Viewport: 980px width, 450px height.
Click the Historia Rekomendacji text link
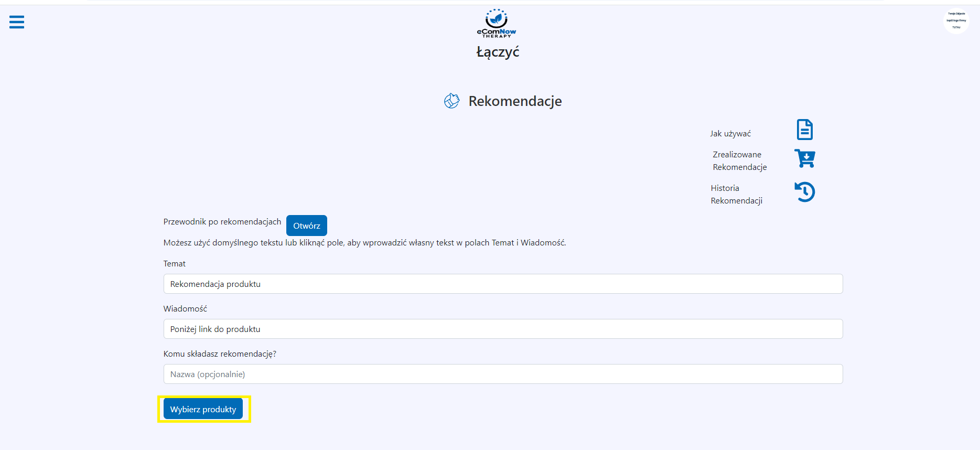point(737,195)
